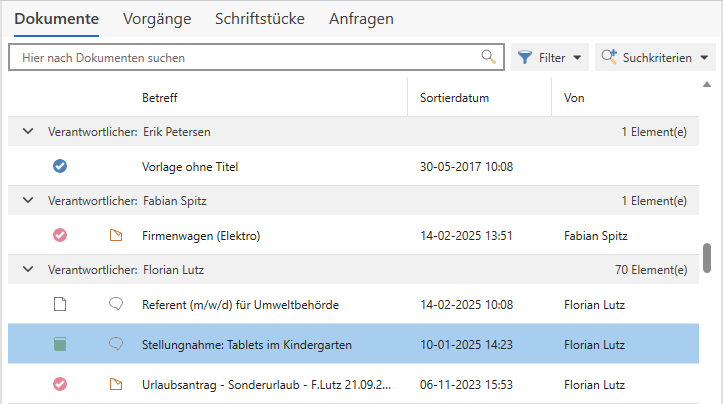Click the magnifier search icon
Viewport: 723px width, 404px height.
488,57
